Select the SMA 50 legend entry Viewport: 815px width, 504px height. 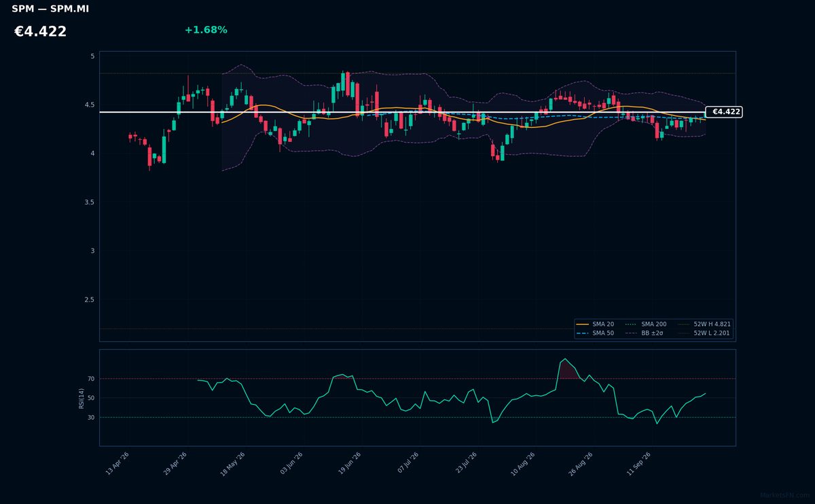pos(595,334)
